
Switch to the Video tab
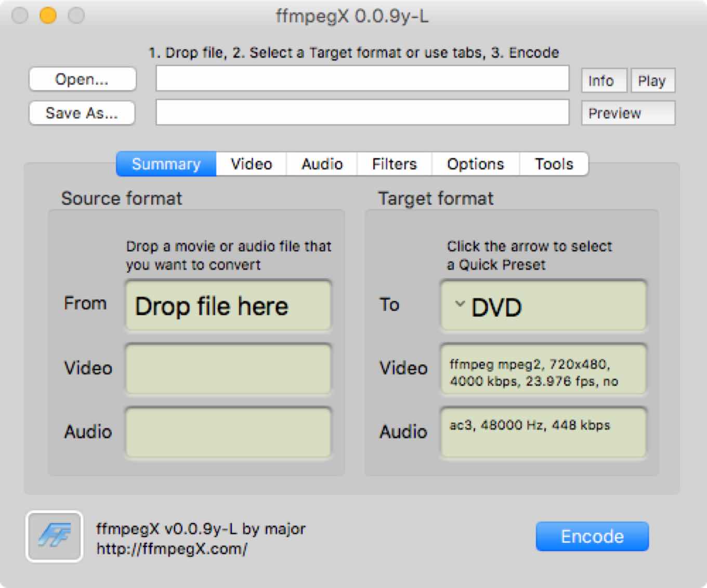[250, 164]
